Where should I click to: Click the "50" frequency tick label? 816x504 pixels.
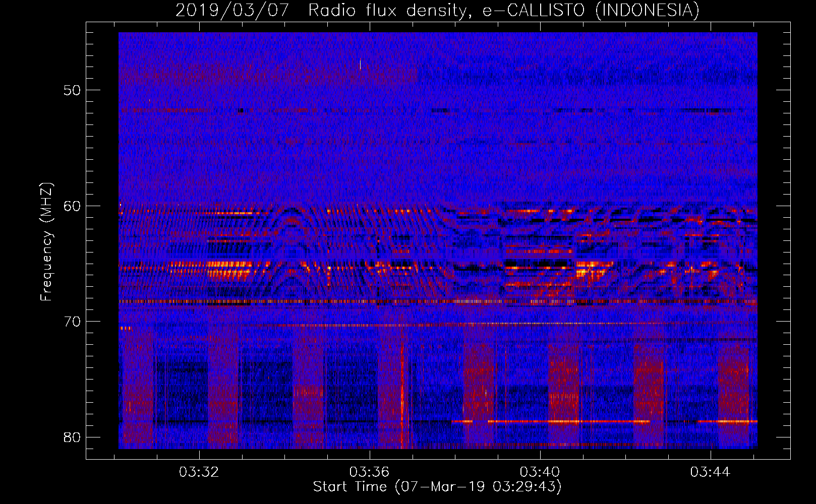click(72, 91)
